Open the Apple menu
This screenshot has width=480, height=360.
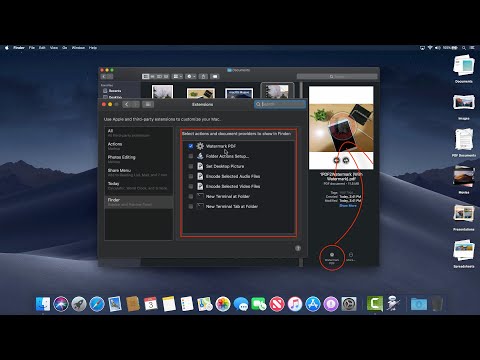[x=6, y=48]
